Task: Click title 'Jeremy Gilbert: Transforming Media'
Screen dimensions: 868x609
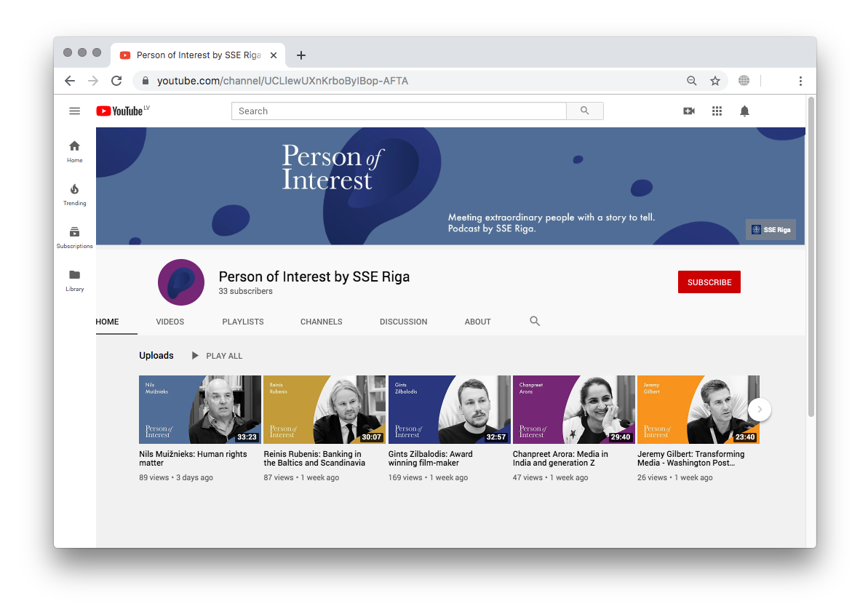Action: 691,458
